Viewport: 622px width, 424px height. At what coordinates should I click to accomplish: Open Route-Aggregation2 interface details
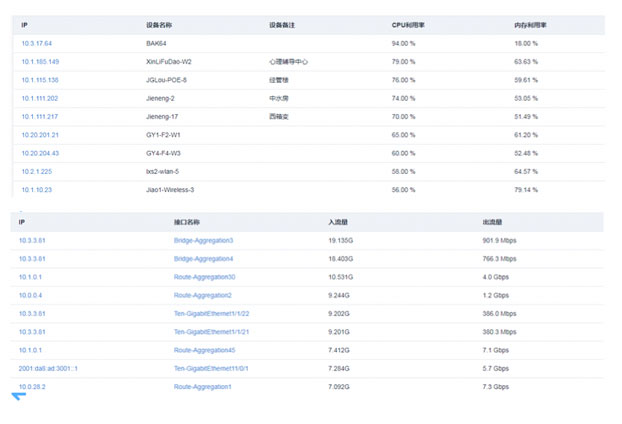click(202, 295)
